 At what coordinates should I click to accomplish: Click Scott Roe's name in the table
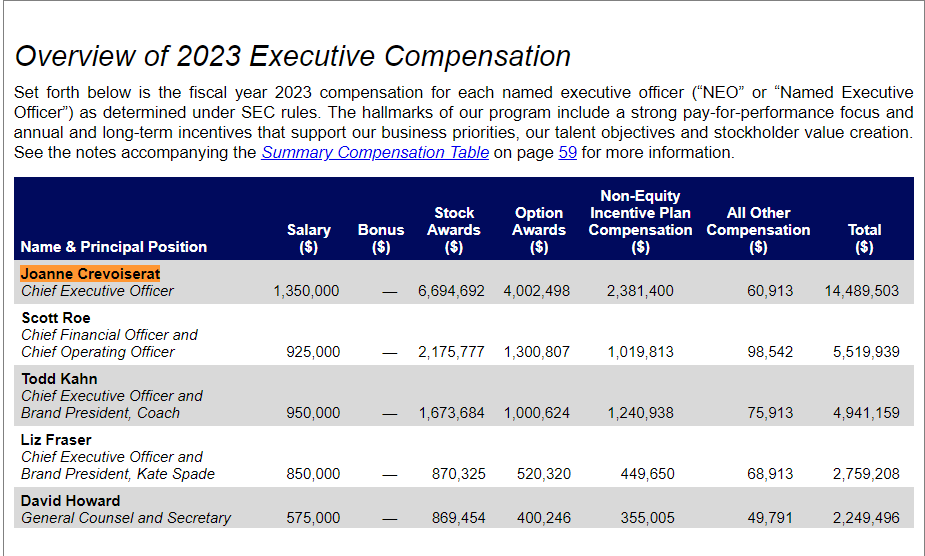(56, 318)
